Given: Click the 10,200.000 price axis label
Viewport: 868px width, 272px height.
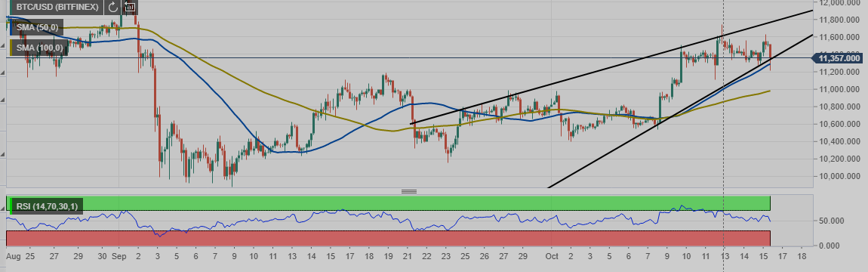Looking at the screenshot, I should pos(839,159).
